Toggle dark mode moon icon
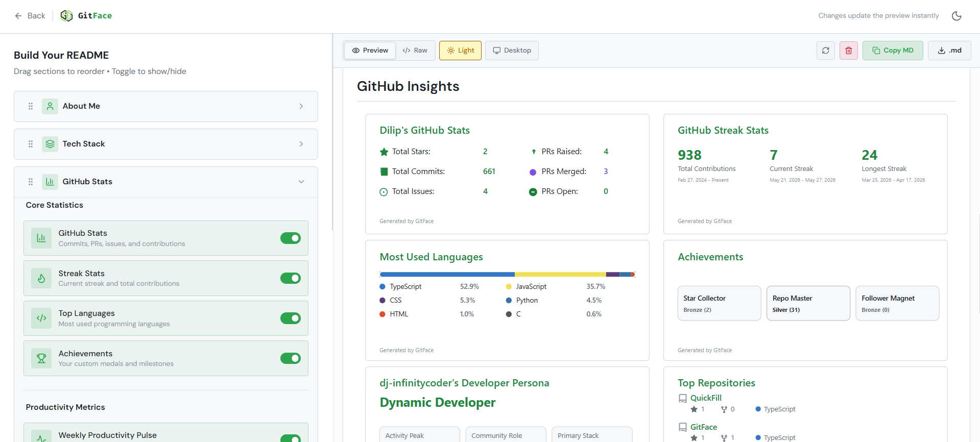 click(957, 16)
